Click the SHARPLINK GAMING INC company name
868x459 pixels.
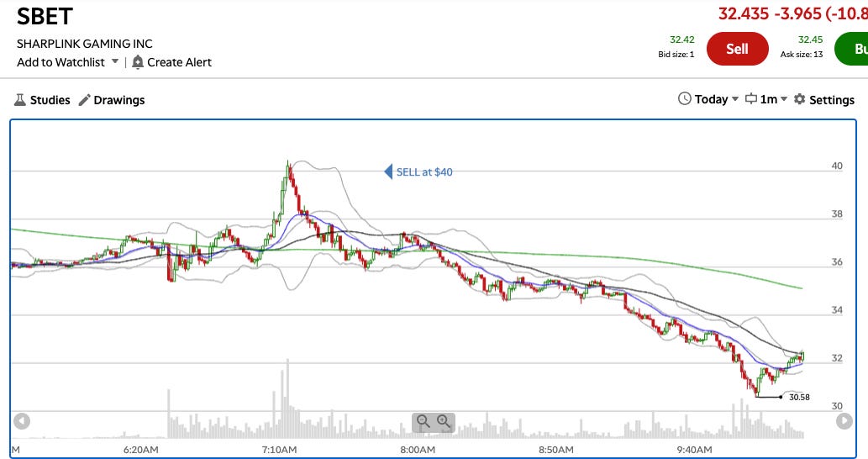click(85, 44)
